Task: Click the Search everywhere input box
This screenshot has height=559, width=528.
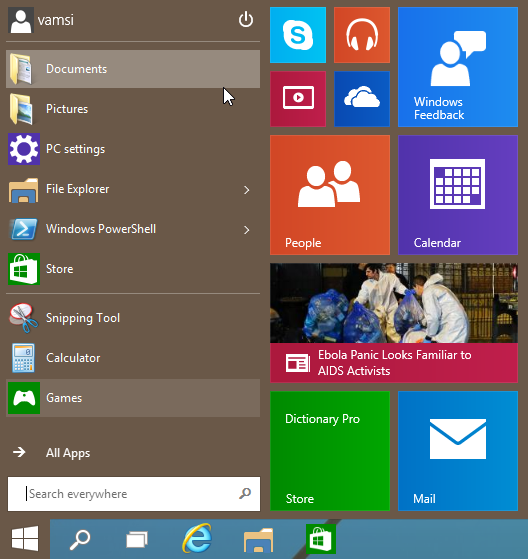Action: point(134,494)
